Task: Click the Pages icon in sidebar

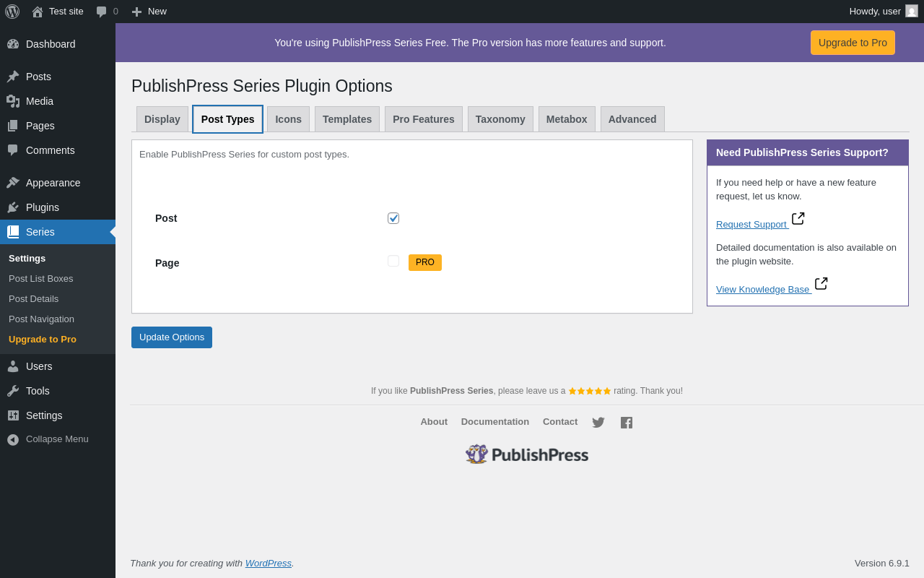Action: tap(13, 126)
